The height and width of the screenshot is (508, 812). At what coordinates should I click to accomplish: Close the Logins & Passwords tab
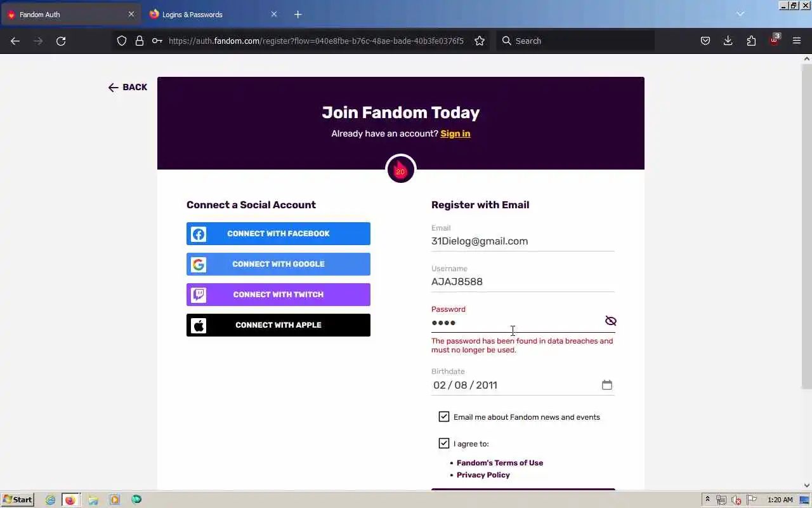(274, 14)
